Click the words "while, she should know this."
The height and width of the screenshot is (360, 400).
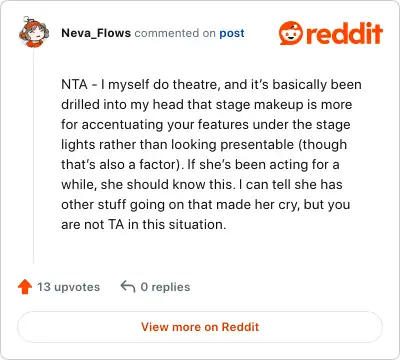tap(149, 184)
